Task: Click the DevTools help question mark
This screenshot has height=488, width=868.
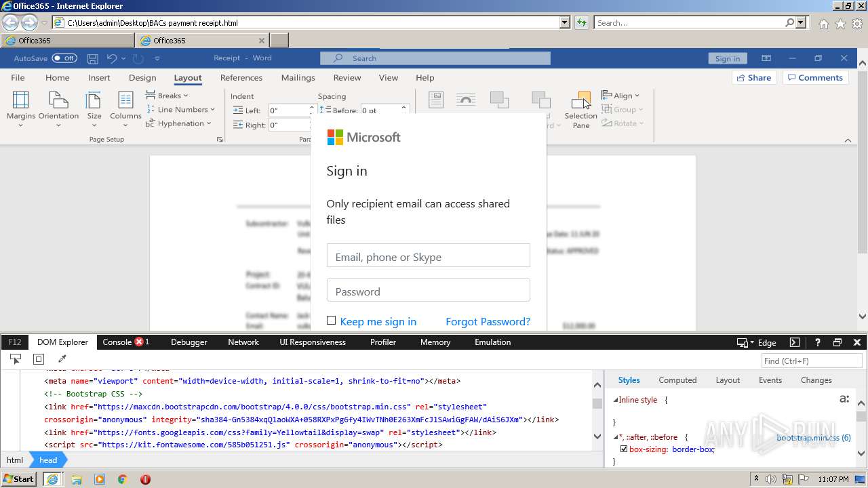Action: click(817, 342)
